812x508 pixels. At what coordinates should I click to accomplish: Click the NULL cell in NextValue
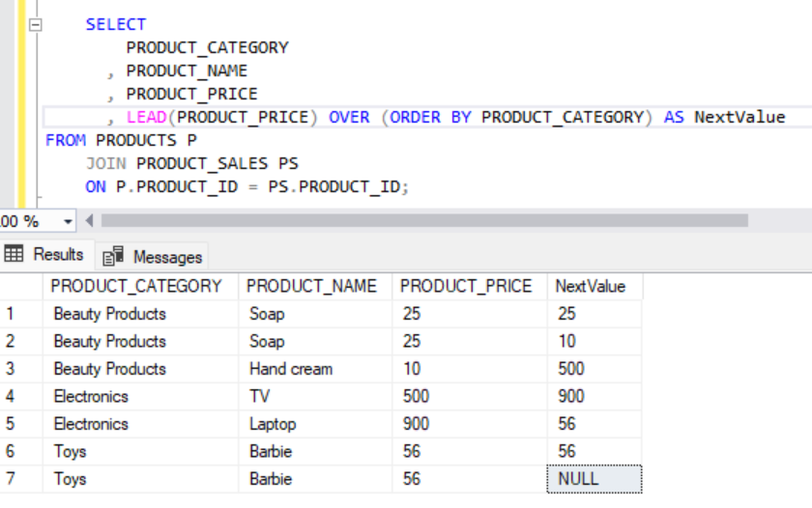tap(594, 479)
